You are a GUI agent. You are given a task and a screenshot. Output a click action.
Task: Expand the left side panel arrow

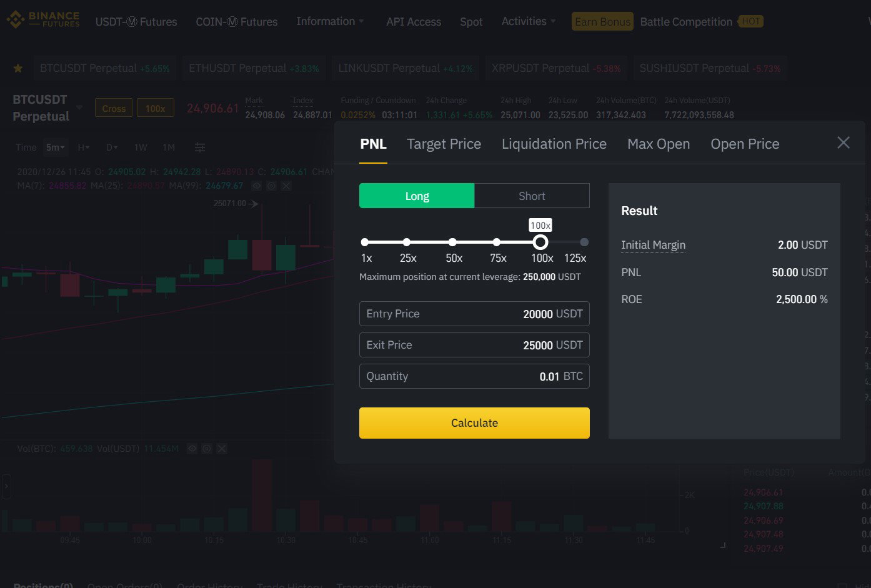(6, 486)
